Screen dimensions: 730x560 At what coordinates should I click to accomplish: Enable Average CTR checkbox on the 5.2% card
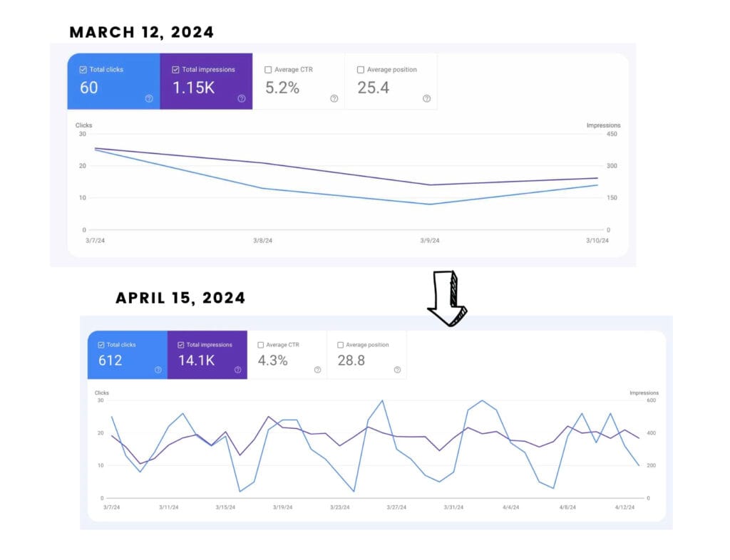[268, 70]
